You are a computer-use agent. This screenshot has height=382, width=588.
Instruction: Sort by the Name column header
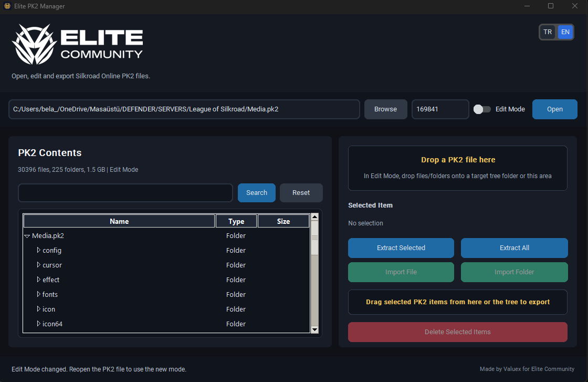point(119,221)
